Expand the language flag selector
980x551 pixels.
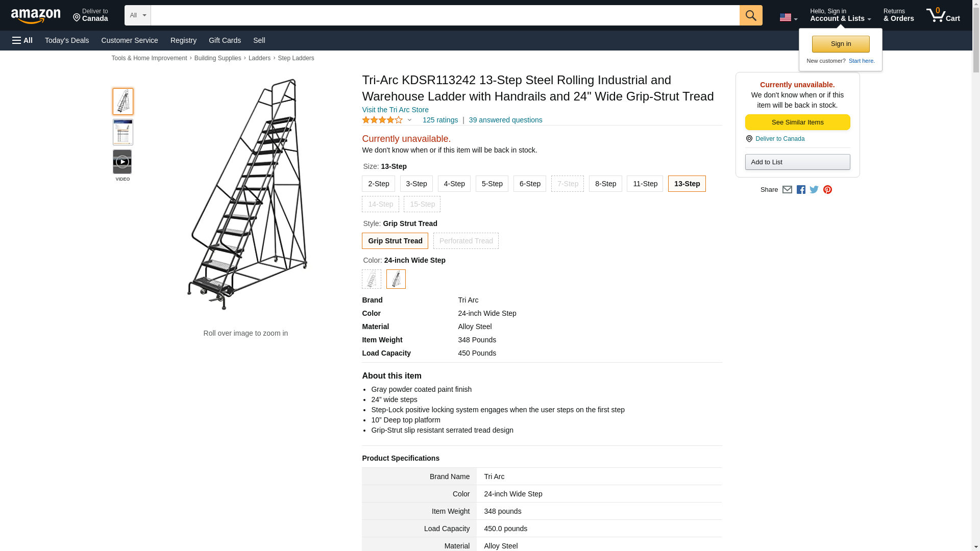788,17
